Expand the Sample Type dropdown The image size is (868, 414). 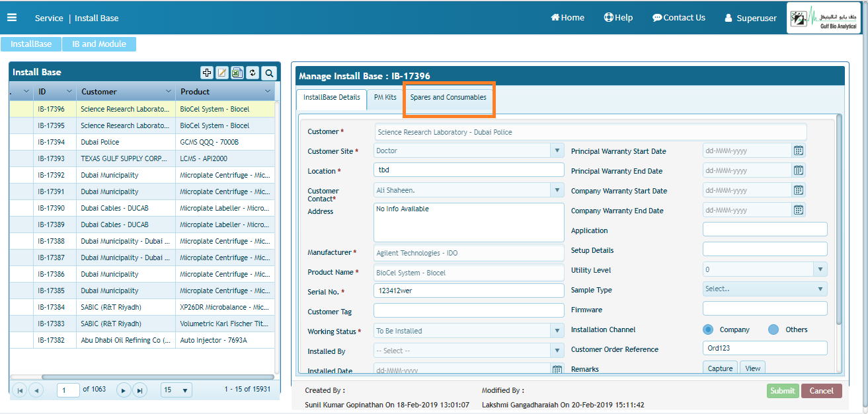[x=820, y=289]
